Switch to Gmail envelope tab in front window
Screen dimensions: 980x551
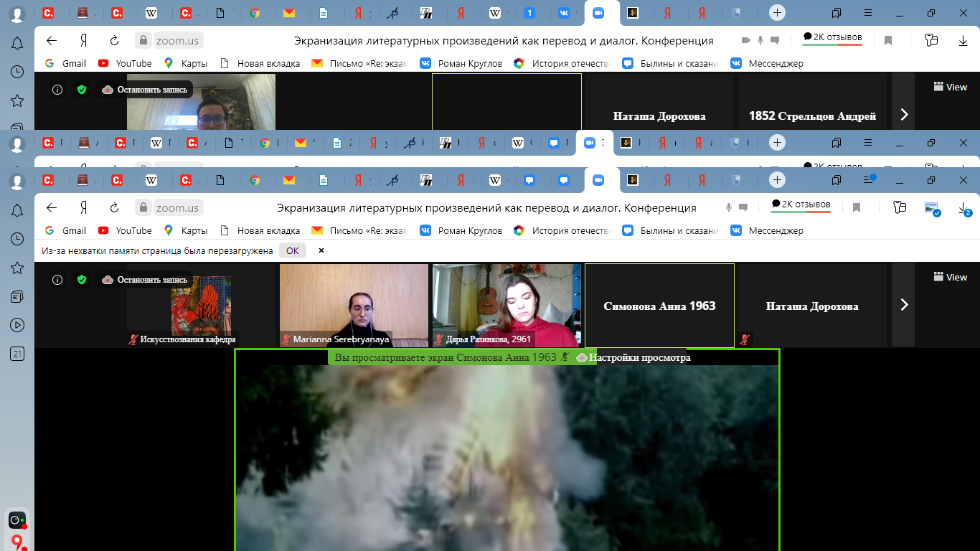[289, 180]
